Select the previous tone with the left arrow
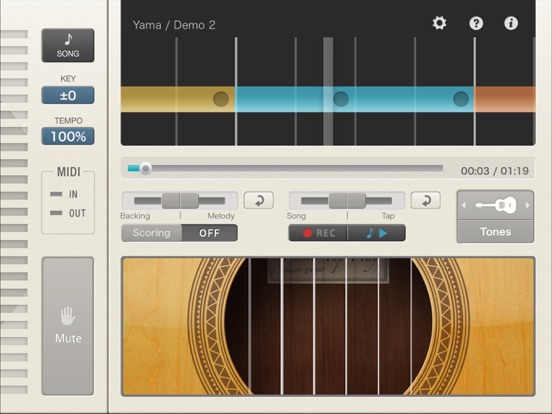This screenshot has height=414, width=552. pos(464,205)
